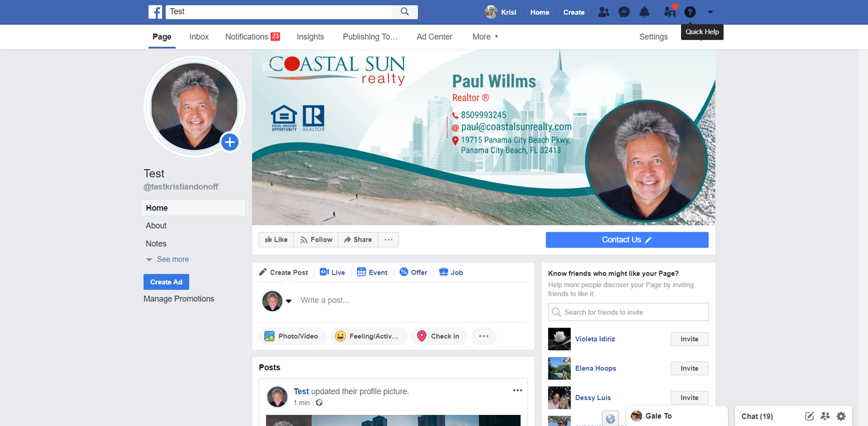
Task: Add a Photo/Video to a post
Action: coord(292,336)
